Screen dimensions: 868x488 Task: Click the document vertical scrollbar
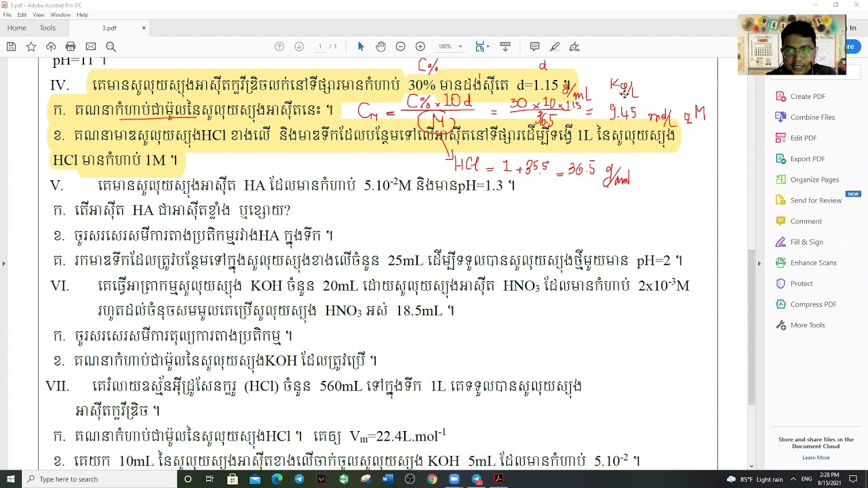[751, 325]
